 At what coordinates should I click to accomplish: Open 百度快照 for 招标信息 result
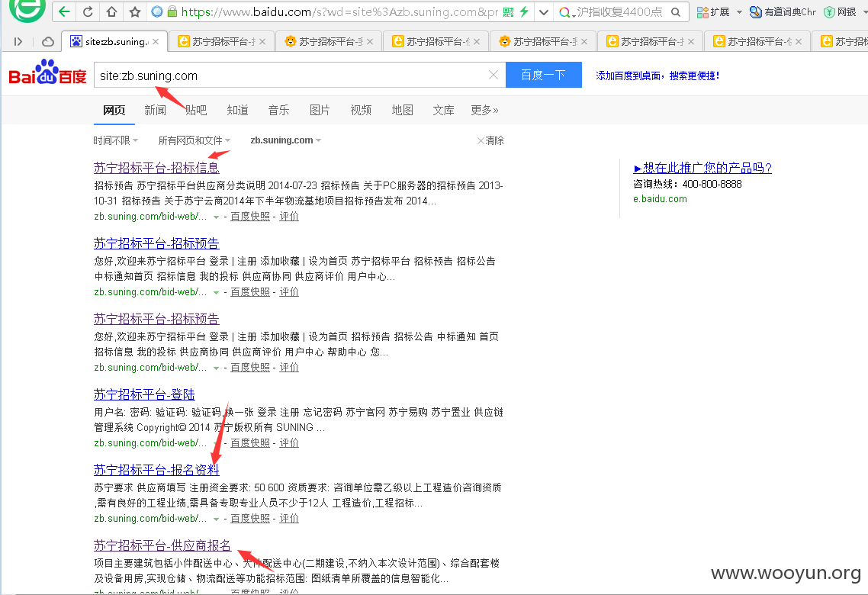[x=250, y=217]
